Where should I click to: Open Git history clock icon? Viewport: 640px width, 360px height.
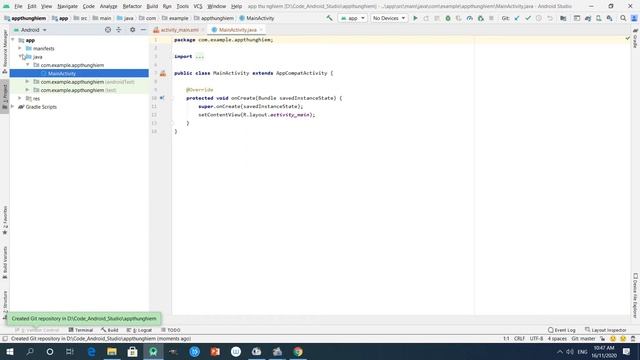539,18
